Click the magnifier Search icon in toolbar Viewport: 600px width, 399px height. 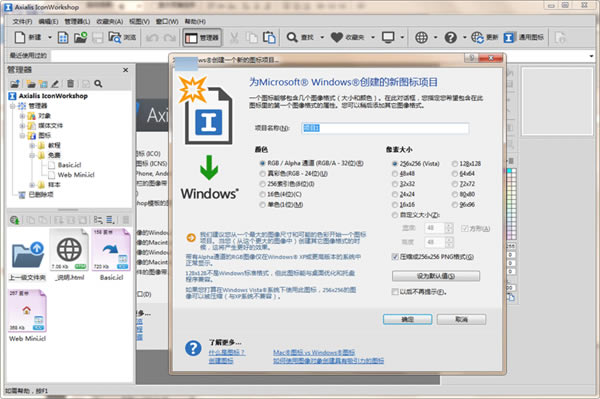[292, 37]
